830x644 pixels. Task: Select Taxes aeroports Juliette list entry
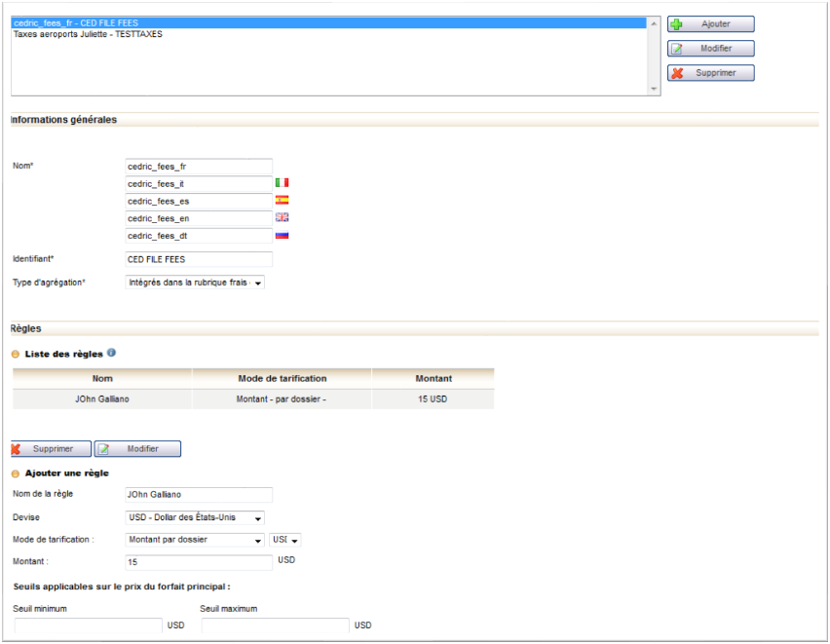pos(88,34)
